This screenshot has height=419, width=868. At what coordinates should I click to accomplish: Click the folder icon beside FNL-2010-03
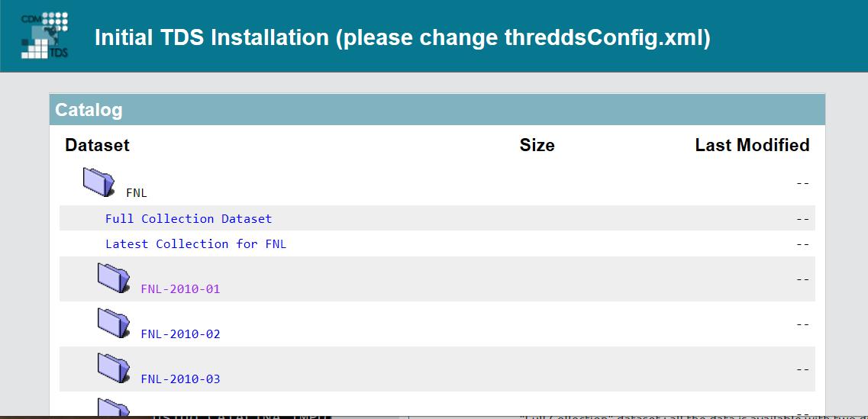(x=114, y=368)
